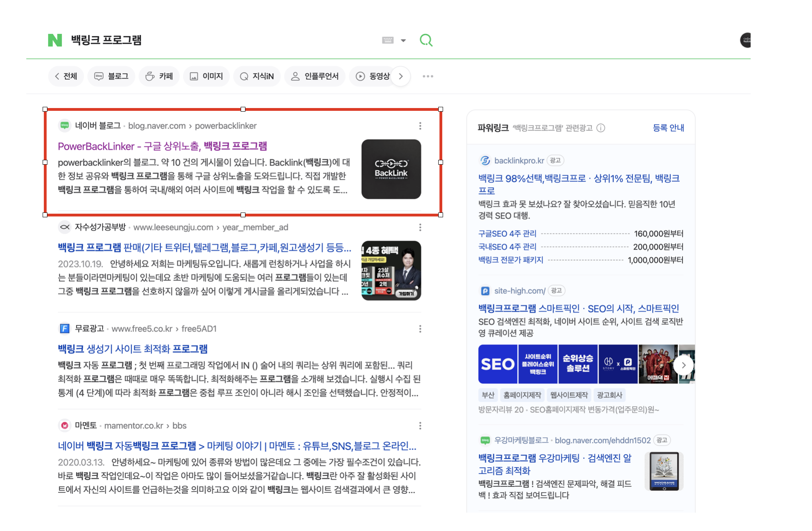812x531 pixels.
Task: Click the 마멘토 favicon icon
Action: [x=65, y=425]
